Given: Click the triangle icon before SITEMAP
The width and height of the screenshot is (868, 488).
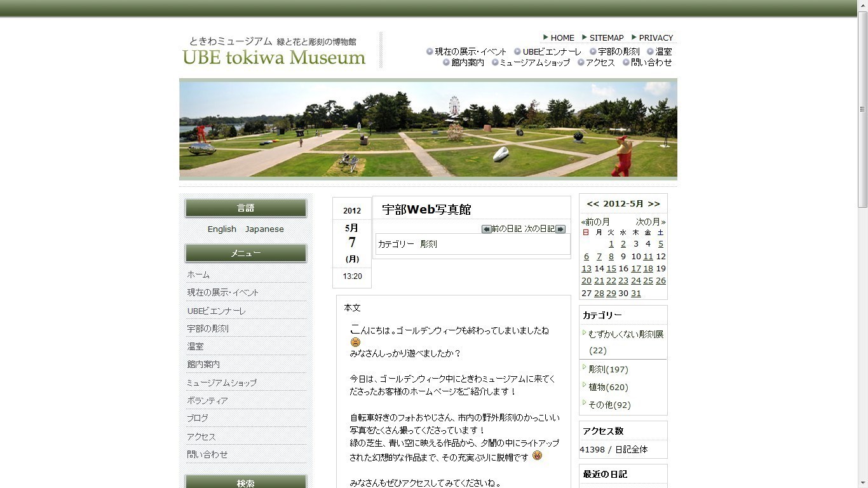Looking at the screenshot, I should tap(585, 37).
